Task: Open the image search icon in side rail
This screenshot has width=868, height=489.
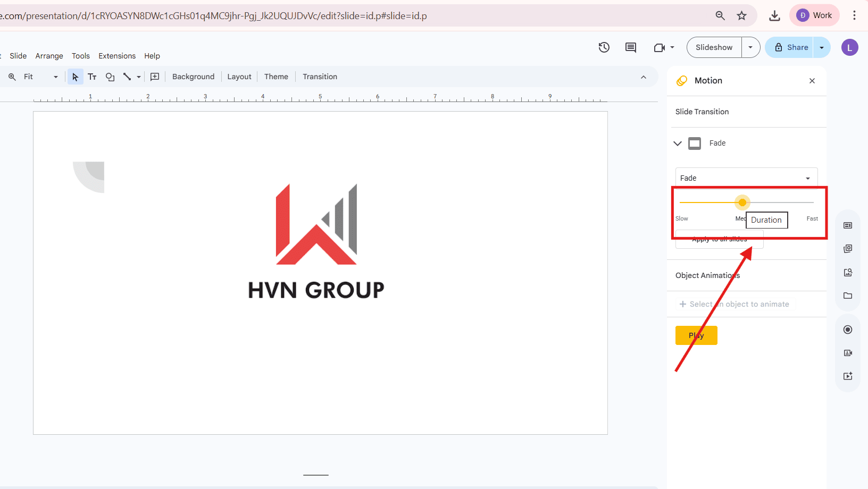Action: [x=848, y=272]
